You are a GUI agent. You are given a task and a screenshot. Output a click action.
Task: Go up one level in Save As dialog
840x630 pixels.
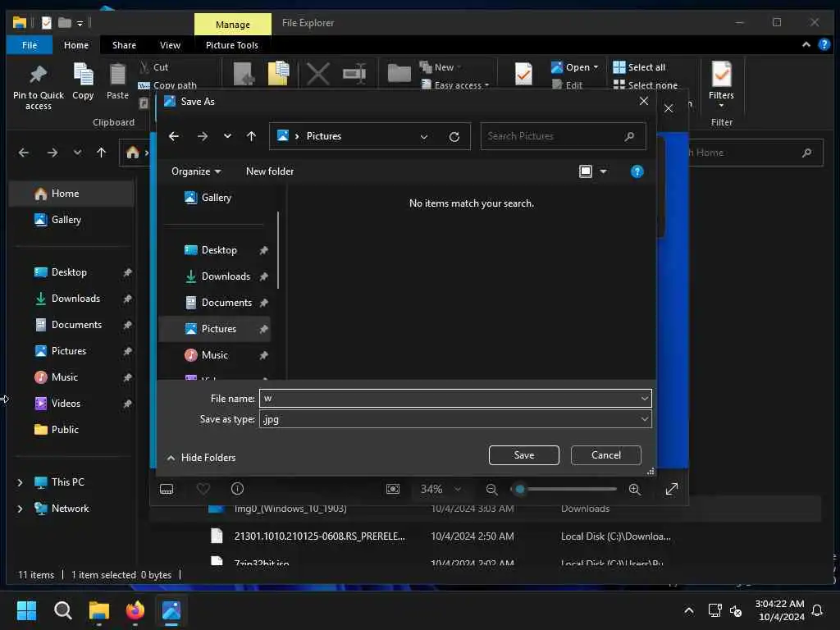(x=251, y=136)
